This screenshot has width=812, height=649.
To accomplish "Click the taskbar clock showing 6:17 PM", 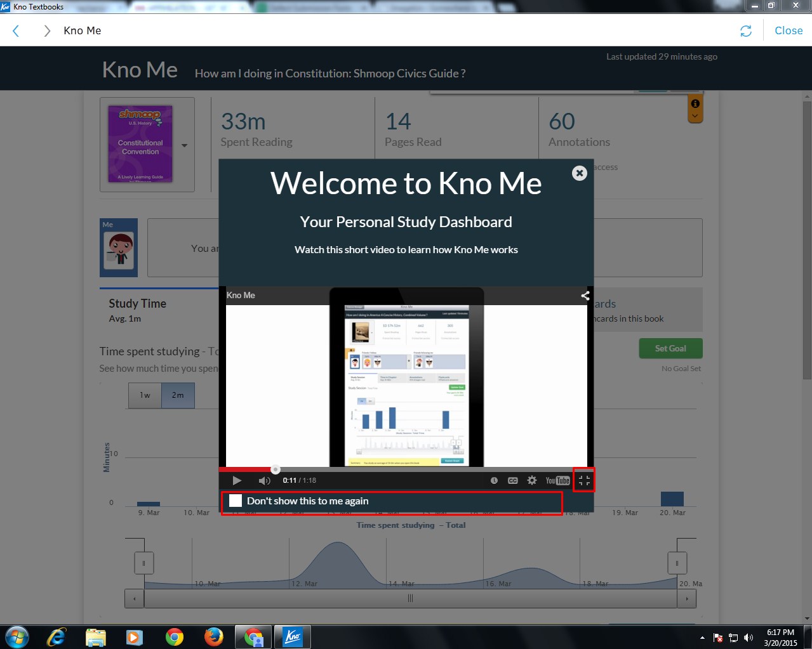I will (x=780, y=637).
